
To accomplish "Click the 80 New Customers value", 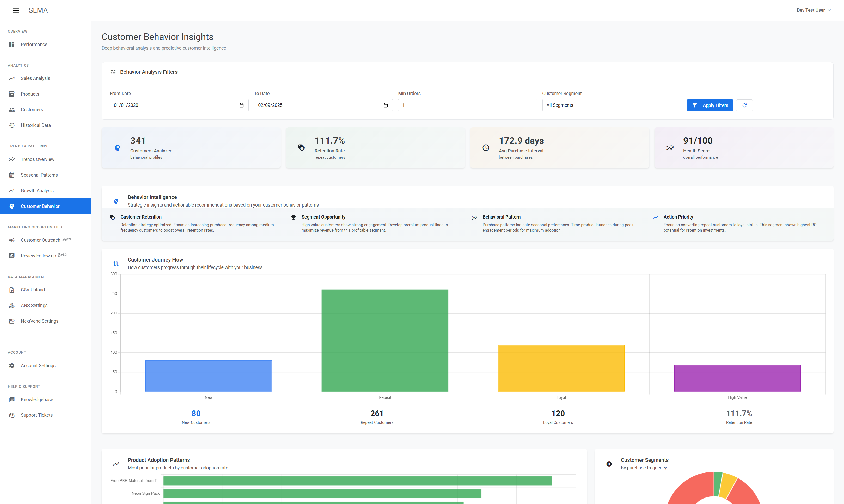I will [x=196, y=414].
